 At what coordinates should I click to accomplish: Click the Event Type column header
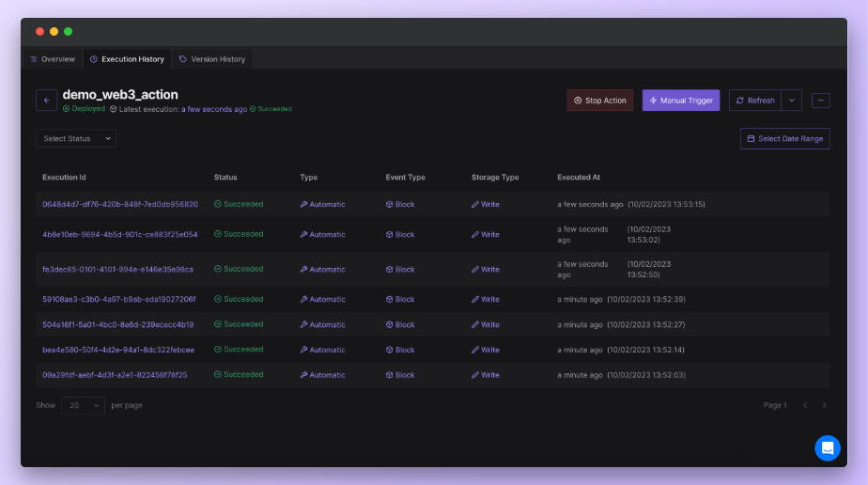pos(405,177)
